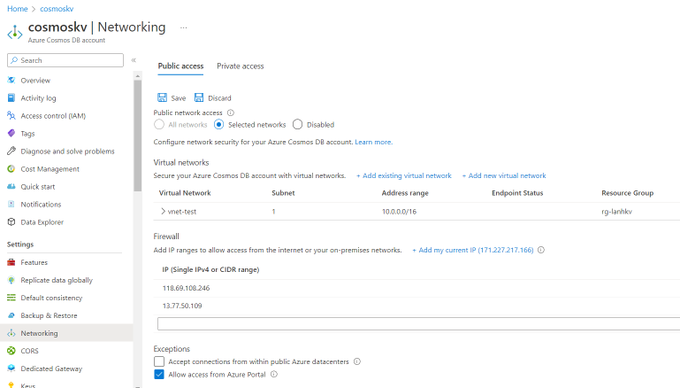This screenshot has width=680, height=388.
Task: Uncheck Allow access from Azure Portal
Action: [159, 374]
